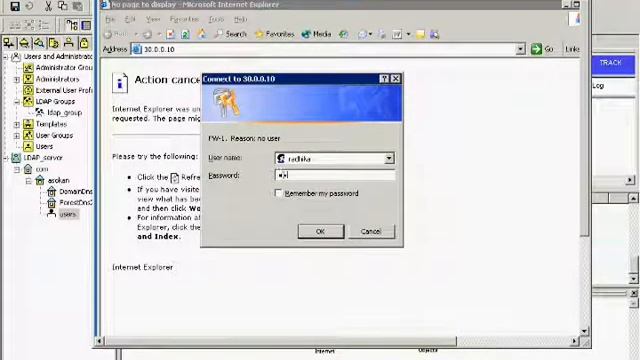Select the Users tab person icon

coord(69,43)
